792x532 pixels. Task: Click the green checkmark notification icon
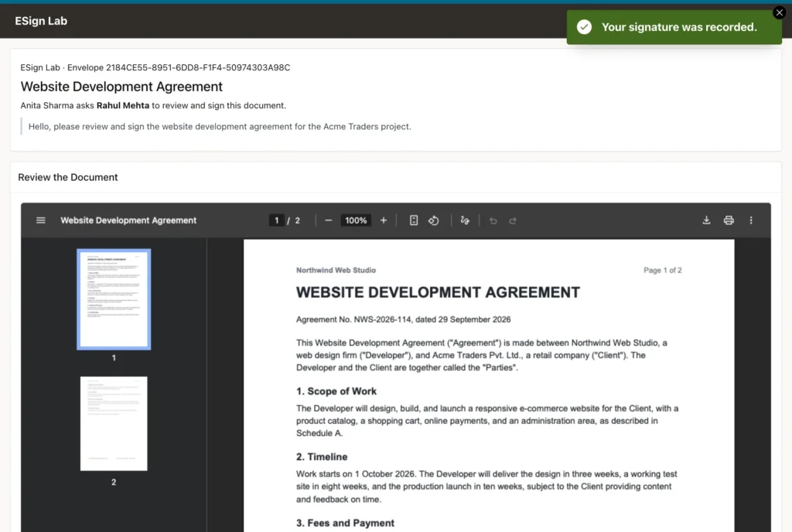point(585,27)
